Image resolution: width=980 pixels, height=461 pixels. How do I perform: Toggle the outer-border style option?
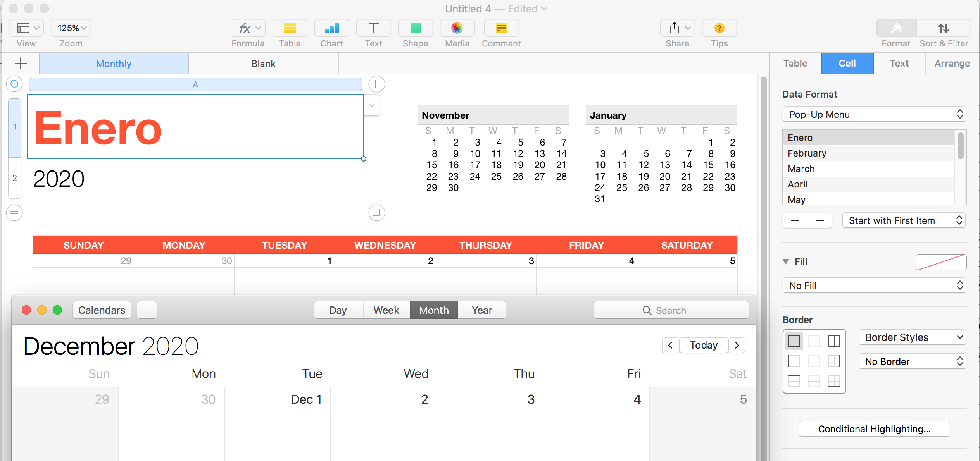(834, 341)
